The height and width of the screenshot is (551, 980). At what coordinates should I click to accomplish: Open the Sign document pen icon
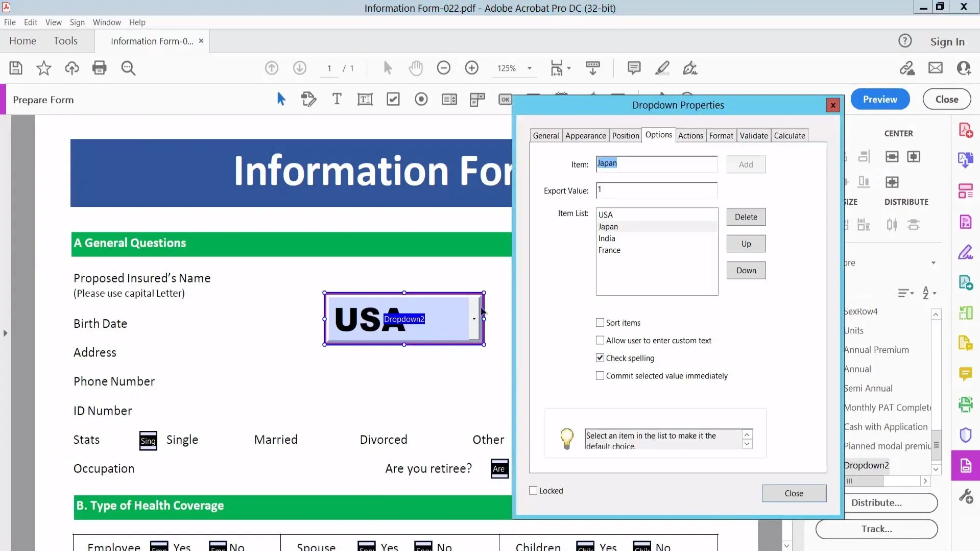point(690,68)
